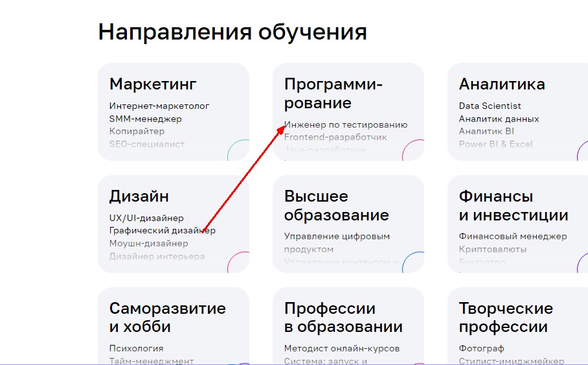Open the Frontend-разработчик course link
Screen dimensions: 588x365
point(335,137)
